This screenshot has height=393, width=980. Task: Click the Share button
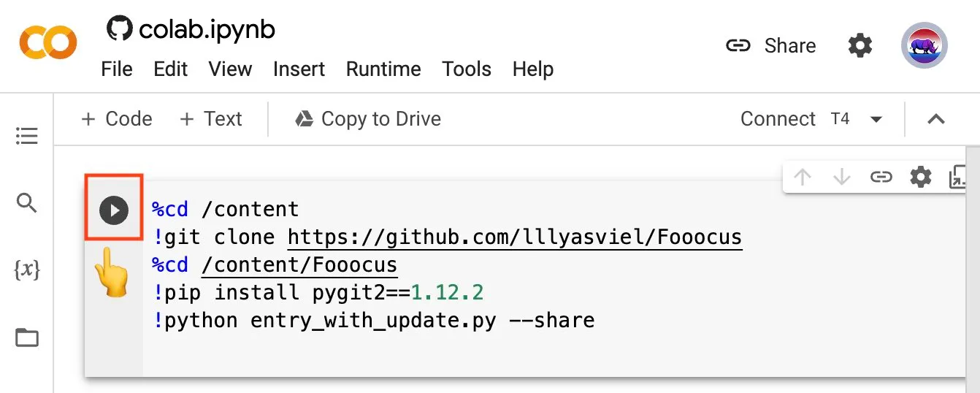pyautogui.click(x=770, y=46)
